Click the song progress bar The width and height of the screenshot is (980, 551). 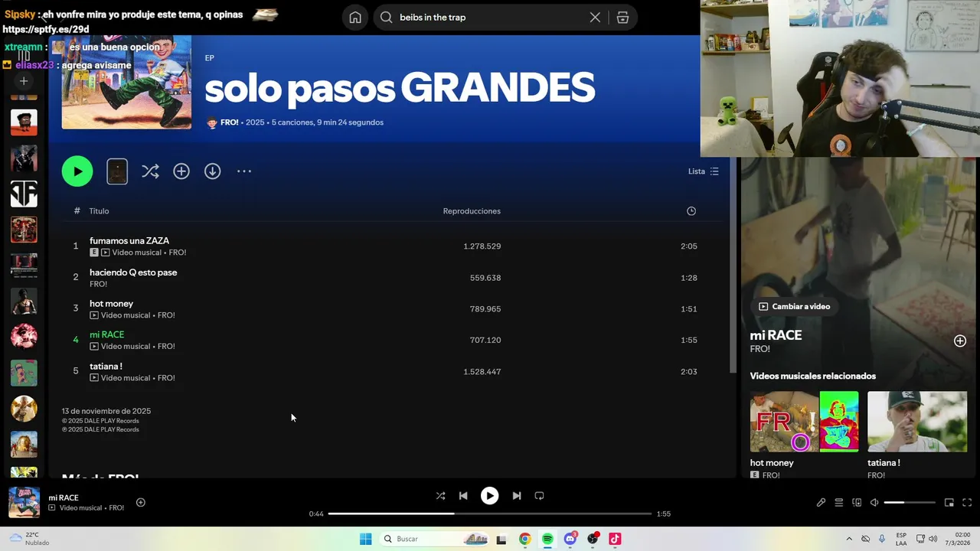point(490,514)
